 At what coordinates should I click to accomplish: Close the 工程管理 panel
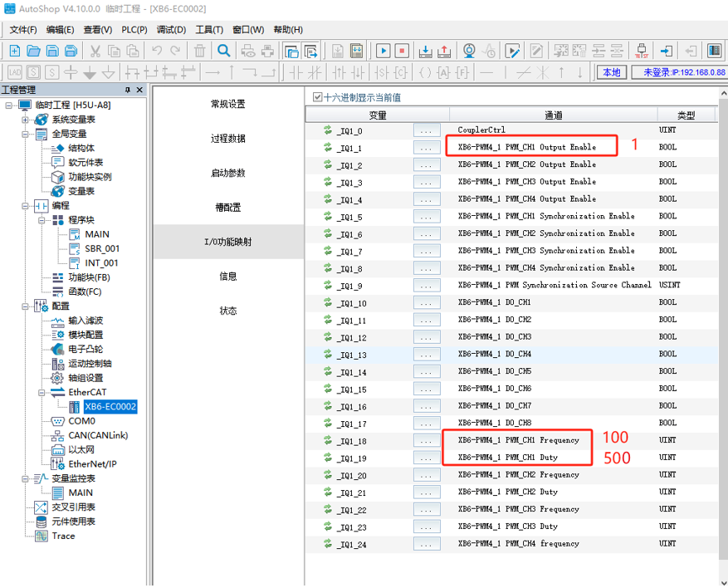pyautogui.click(x=139, y=90)
